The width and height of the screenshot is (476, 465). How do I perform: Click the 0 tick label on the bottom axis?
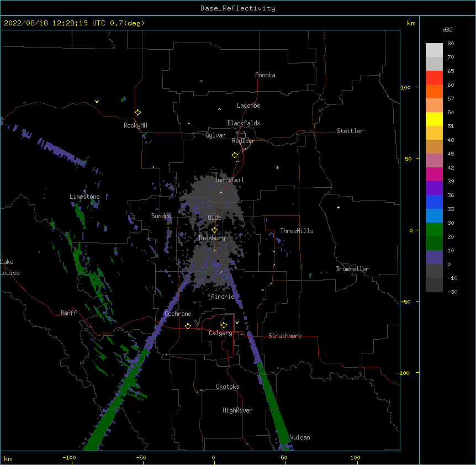coord(213,457)
